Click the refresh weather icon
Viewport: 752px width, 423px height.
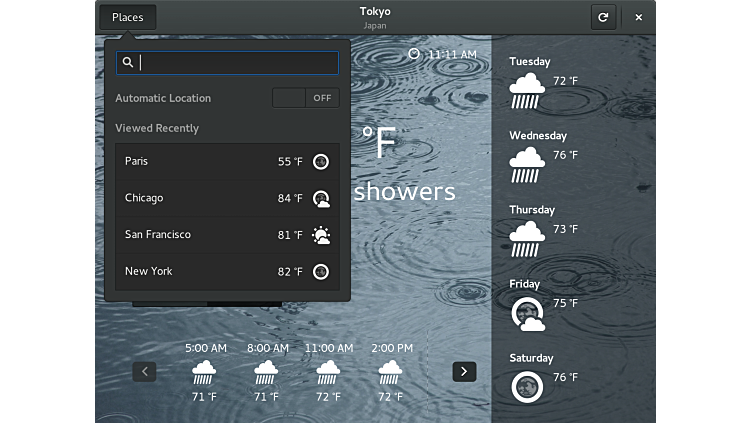602,17
